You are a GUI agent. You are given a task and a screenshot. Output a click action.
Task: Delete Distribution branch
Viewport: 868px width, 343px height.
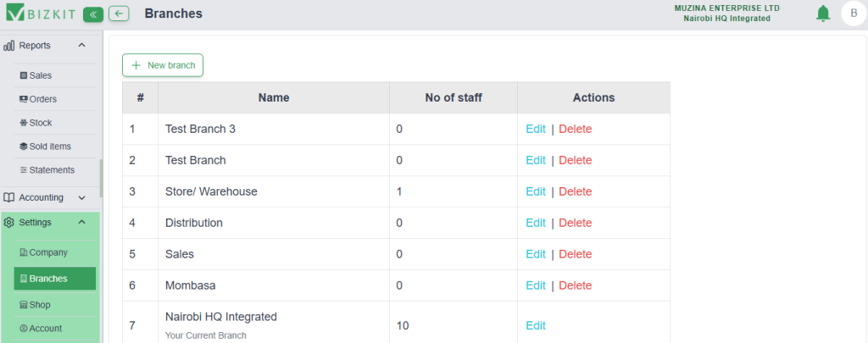(x=576, y=223)
